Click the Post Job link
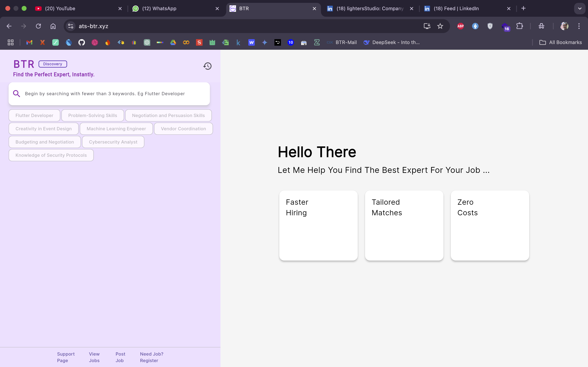The height and width of the screenshot is (367, 588). [120, 357]
